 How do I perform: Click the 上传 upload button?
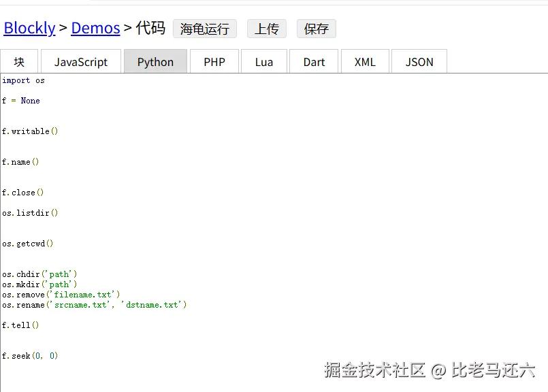(266, 29)
